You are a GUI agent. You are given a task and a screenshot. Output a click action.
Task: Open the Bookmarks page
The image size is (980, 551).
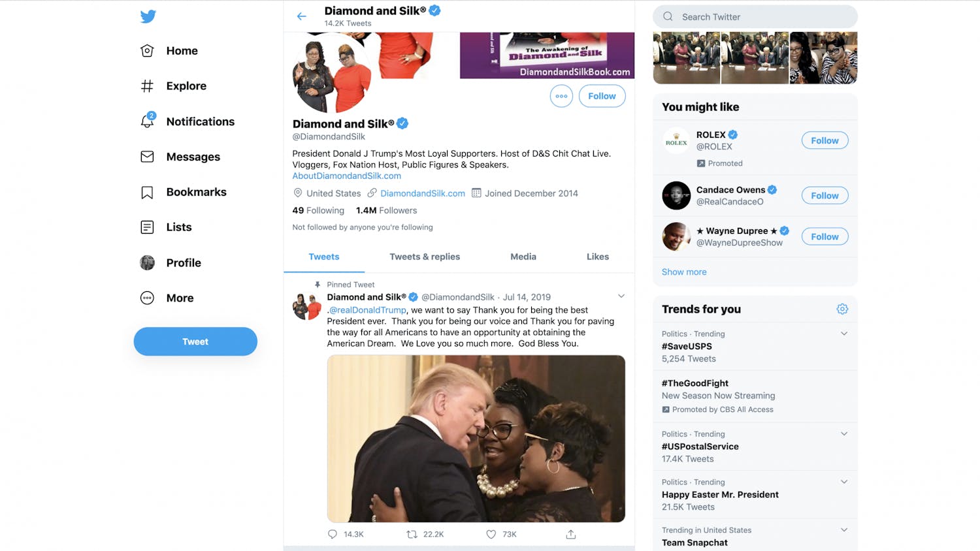pos(196,192)
